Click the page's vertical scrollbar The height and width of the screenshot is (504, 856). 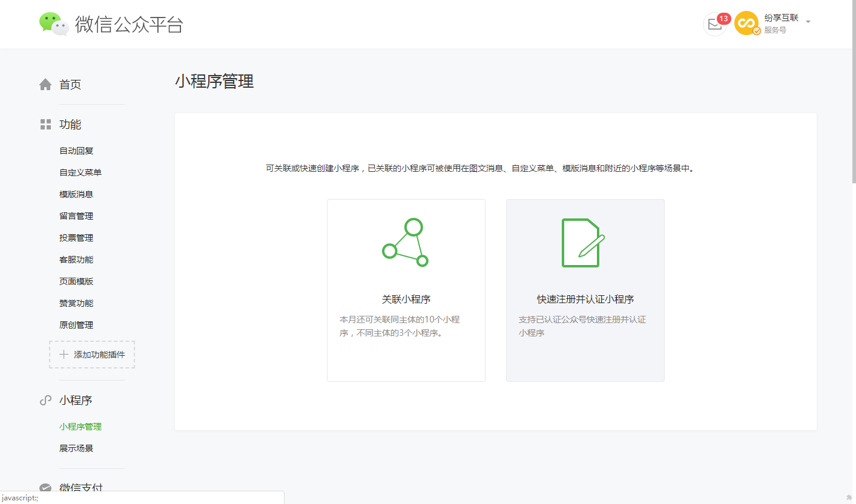click(x=854, y=91)
